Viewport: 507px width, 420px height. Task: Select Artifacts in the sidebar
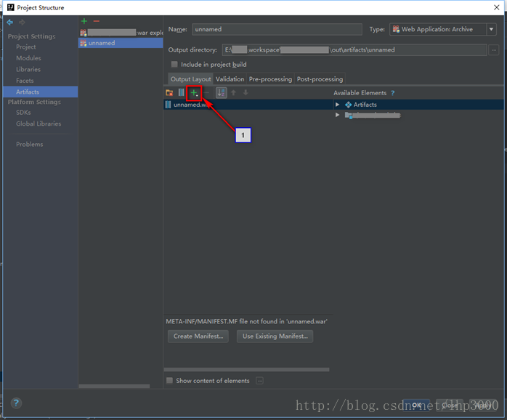coord(41,92)
